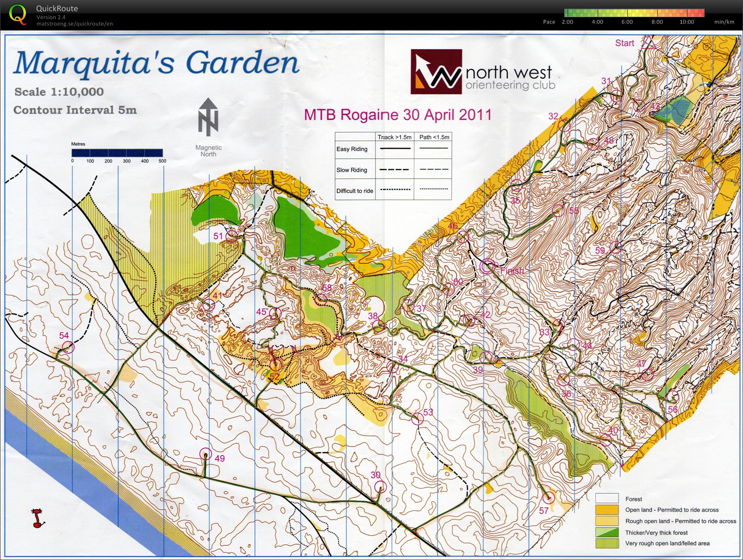Image resolution: width=743 pixels, height=560 pixels.
Task: Click control circle 39
Action: pyautogui.click(x=485, y=357)
